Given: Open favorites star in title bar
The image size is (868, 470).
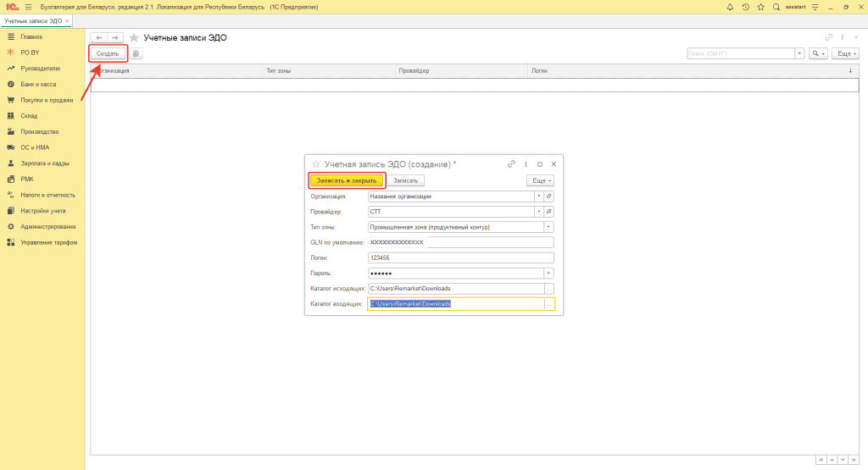Looking at the screenshot, I should [760, 7].
